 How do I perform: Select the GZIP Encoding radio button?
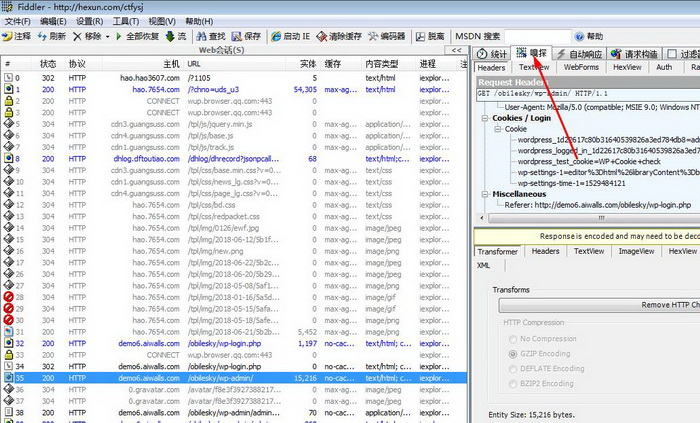[x=515, y=353]
